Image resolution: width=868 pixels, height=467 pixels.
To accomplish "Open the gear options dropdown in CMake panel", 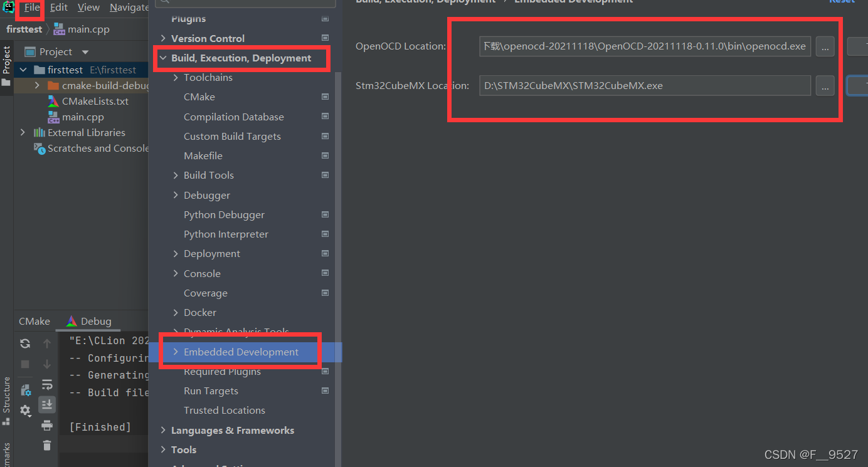I will click(26, 411).
